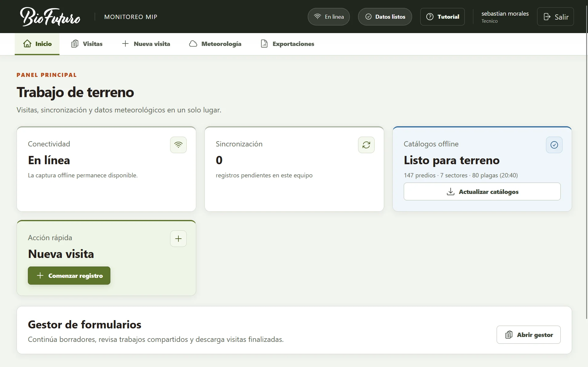588x367 pixels.
Task: Click the En línea status pill in header
Action: pyautogui.click(x=329, y=17)
